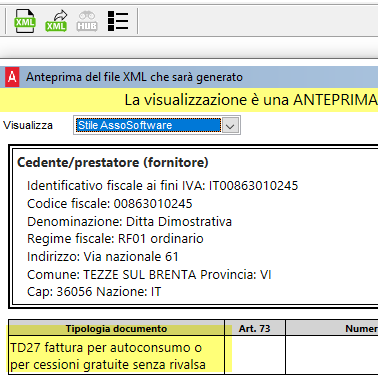
Task: Click the red A application icon
Action: click(12, 77)
